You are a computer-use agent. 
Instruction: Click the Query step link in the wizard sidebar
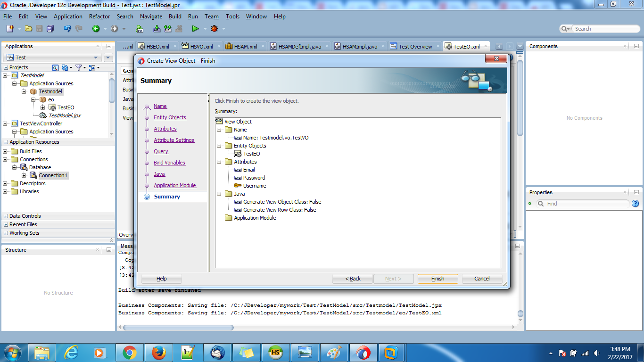pyautogui.click(x=160, y=151)
